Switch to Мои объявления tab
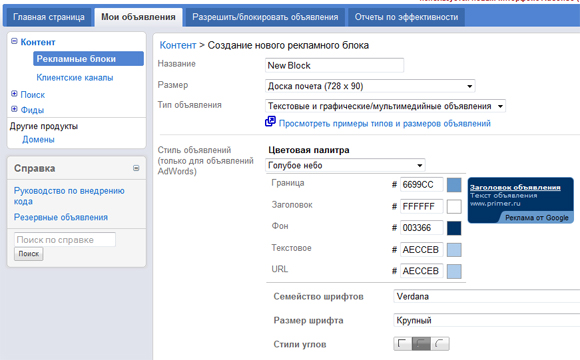Viewport: 580px width, 360px height. click(138, 17)
